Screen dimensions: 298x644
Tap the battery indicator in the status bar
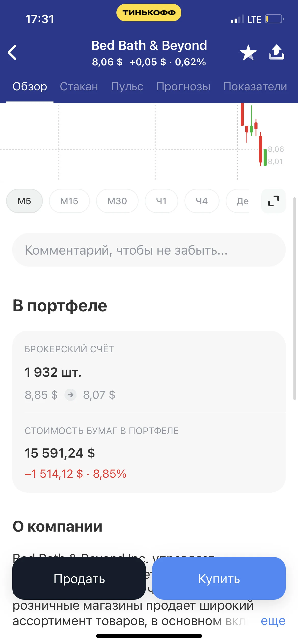pyautogui.click(x=275, y=19)
